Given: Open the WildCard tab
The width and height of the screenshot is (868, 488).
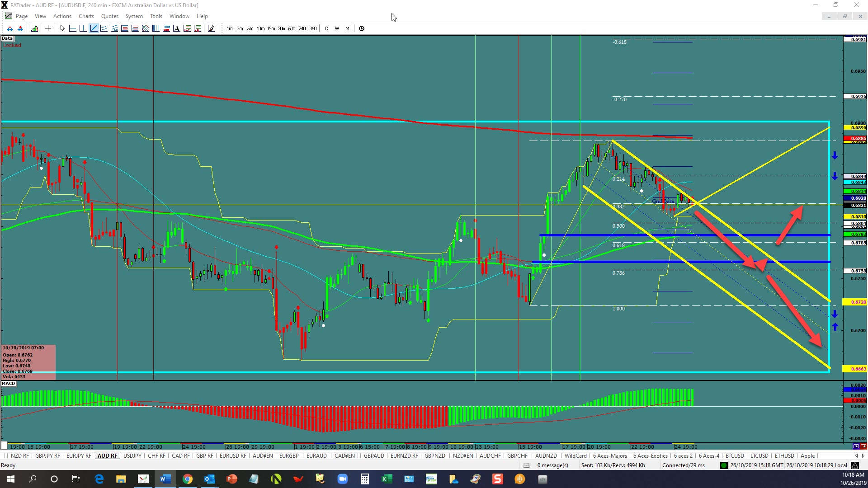Looking at the screenshot, I should coord(576,456).
